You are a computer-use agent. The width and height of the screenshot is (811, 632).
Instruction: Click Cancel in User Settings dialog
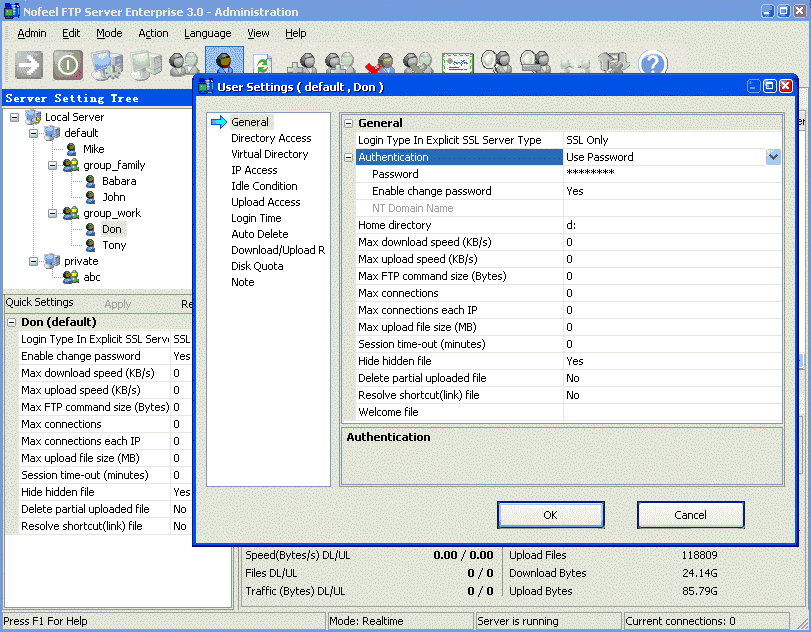coord(690,515)
